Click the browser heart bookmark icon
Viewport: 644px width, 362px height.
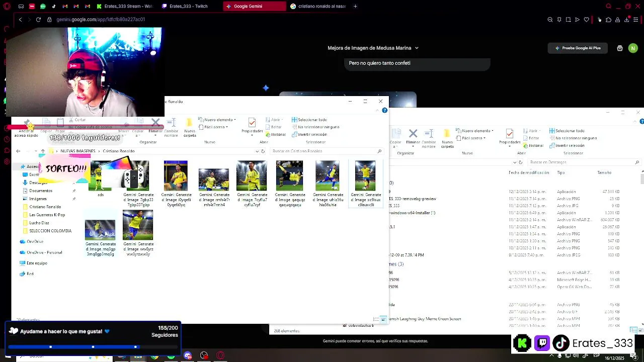586,20
